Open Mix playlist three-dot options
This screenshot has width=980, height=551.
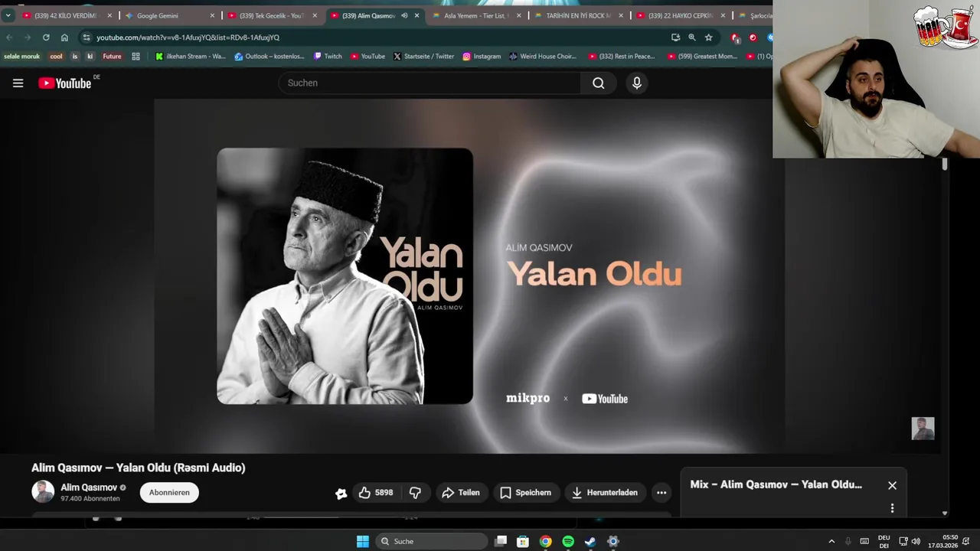(892, 508)
